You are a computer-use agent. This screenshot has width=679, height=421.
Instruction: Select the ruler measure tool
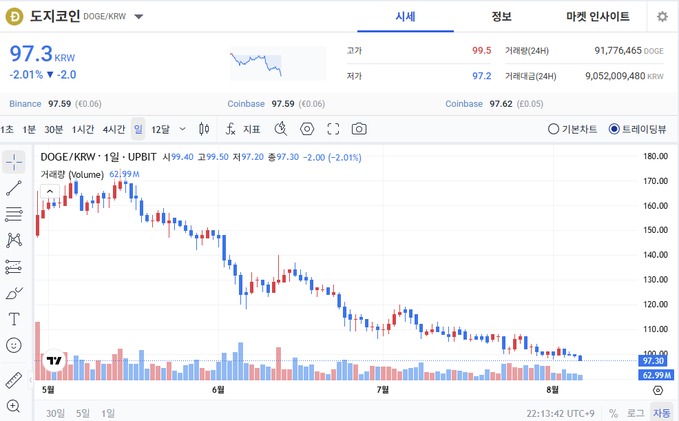tap(14, 380)
